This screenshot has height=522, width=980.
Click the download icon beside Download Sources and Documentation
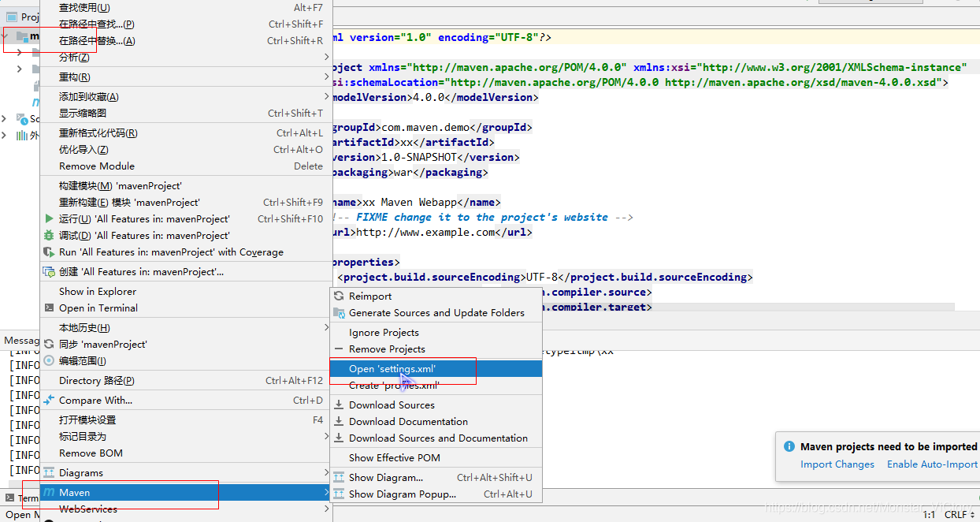tap(340, 438)
